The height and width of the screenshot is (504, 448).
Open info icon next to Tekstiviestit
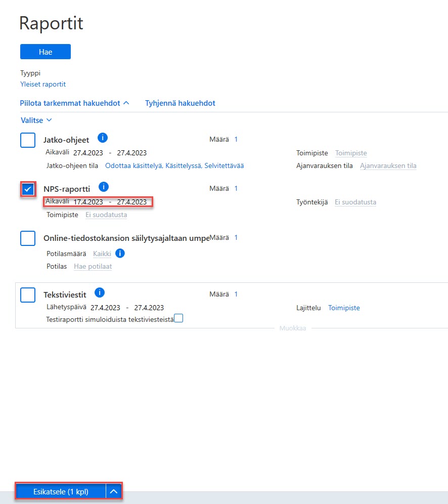point(100,292)
